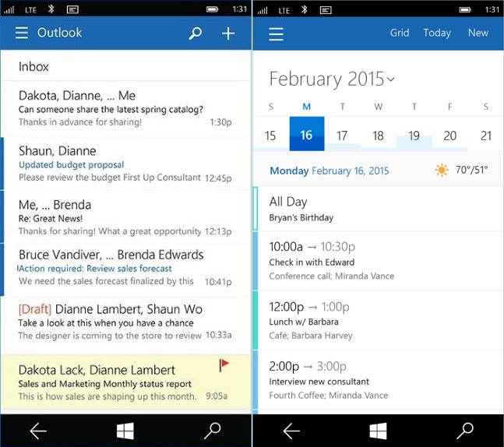Compose new mail with the plus icon
This screenshot has width=504, height=447.
pyautogui.click(x=228, y=33)
